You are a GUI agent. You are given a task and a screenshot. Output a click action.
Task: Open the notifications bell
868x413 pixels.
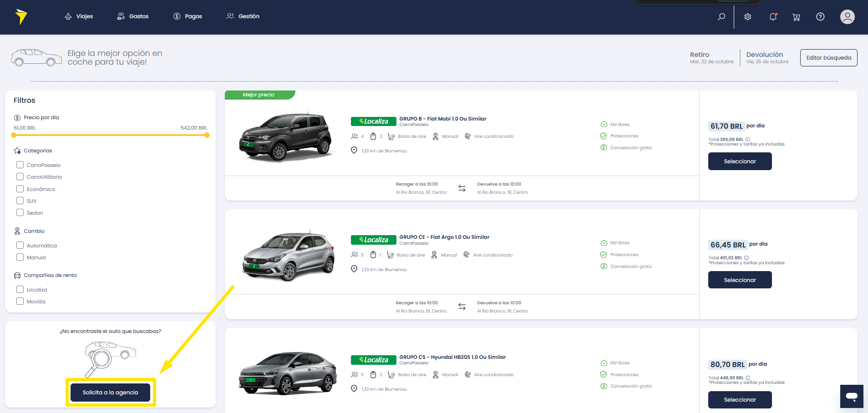coord(773,17)
